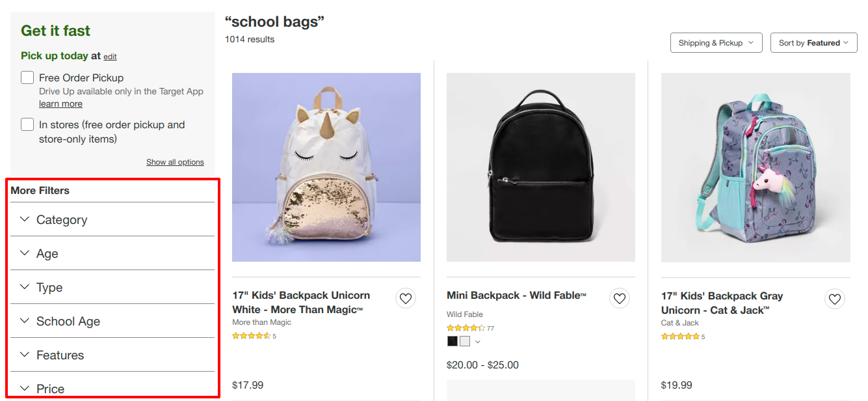Expand the Features filter
Screen dimensions: 868x401
(112, 355)
